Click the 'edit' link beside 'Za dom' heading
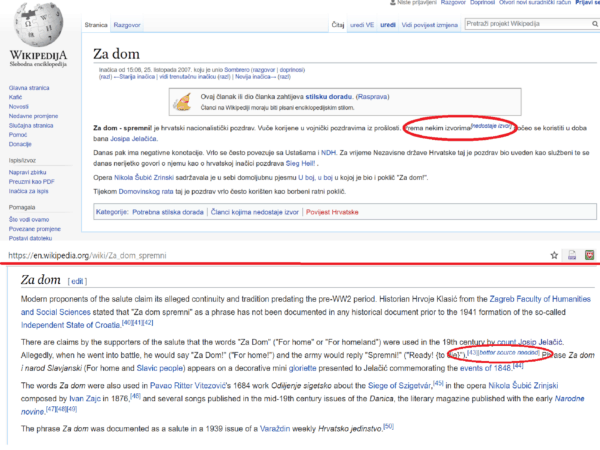Viewport: 600px width, 450px height. point(78,281)
